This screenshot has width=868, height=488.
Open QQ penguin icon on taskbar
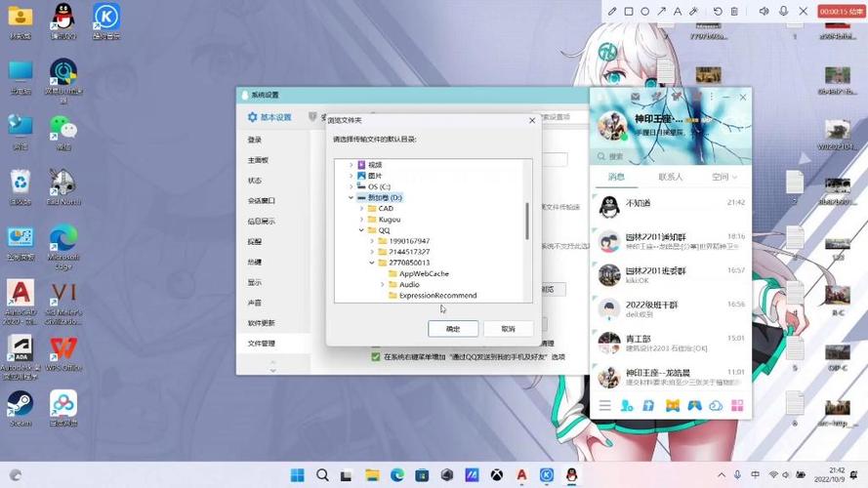click(x=571, y=474)
